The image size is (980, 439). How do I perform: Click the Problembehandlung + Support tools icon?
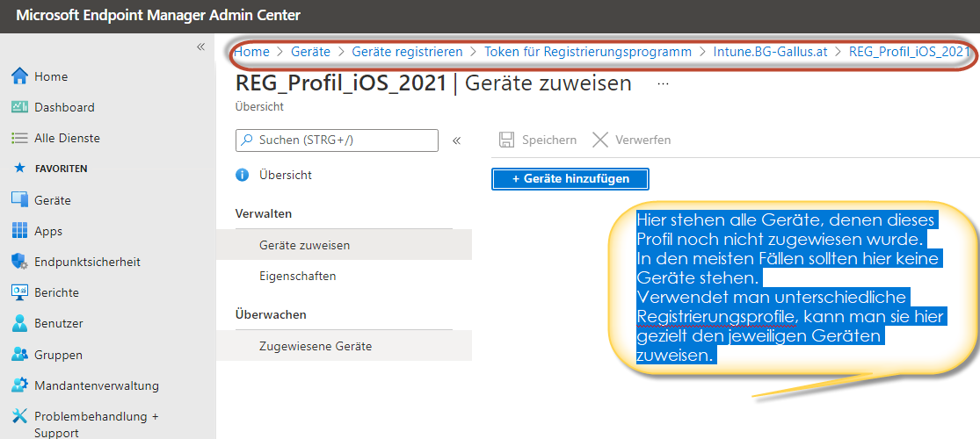(x=20, y=416)
